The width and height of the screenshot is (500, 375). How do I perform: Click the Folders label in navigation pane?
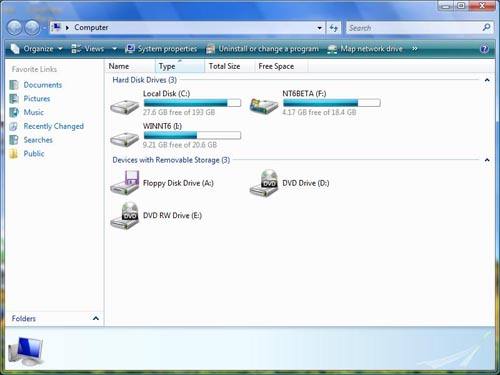tap(24, 318)
